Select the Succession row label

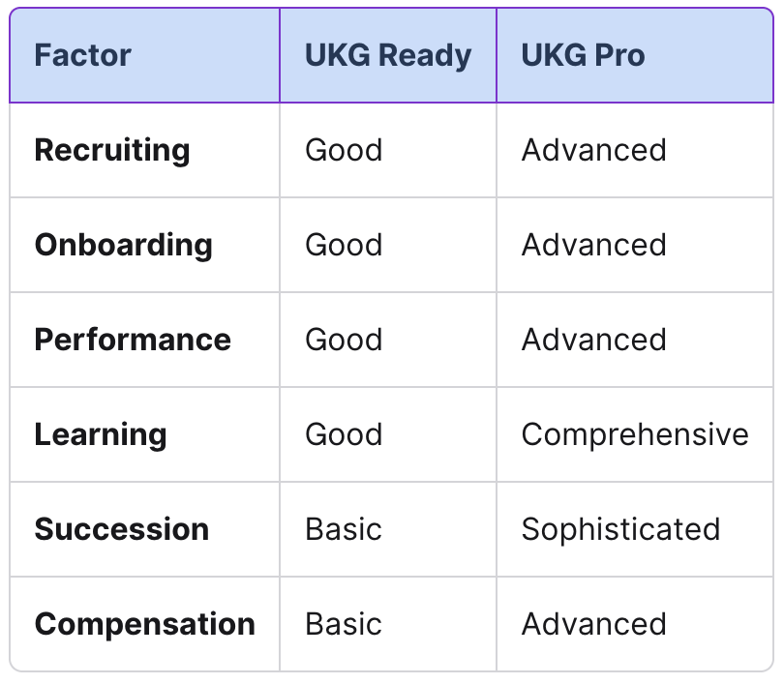coord(122,529)
